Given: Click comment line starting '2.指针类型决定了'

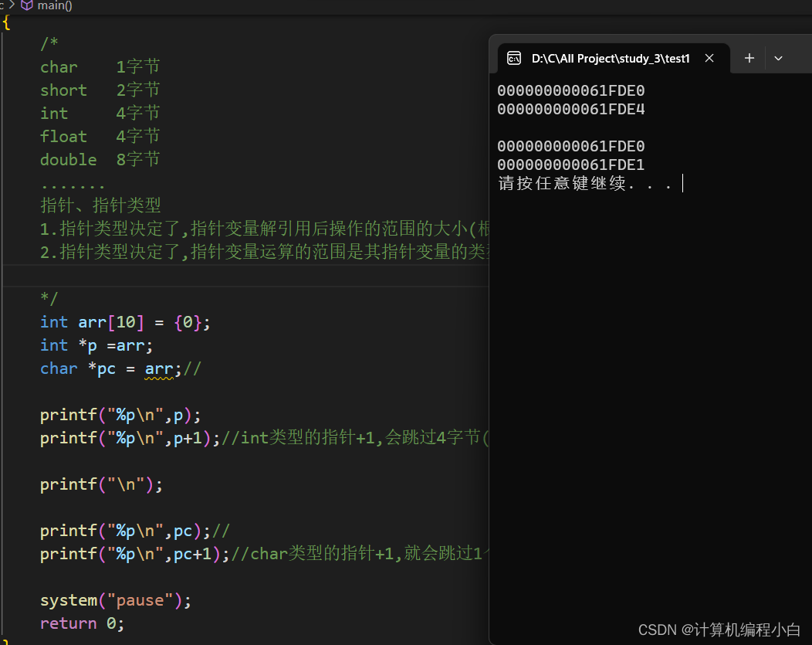Looking at the screenshot, I should point(264,252).
